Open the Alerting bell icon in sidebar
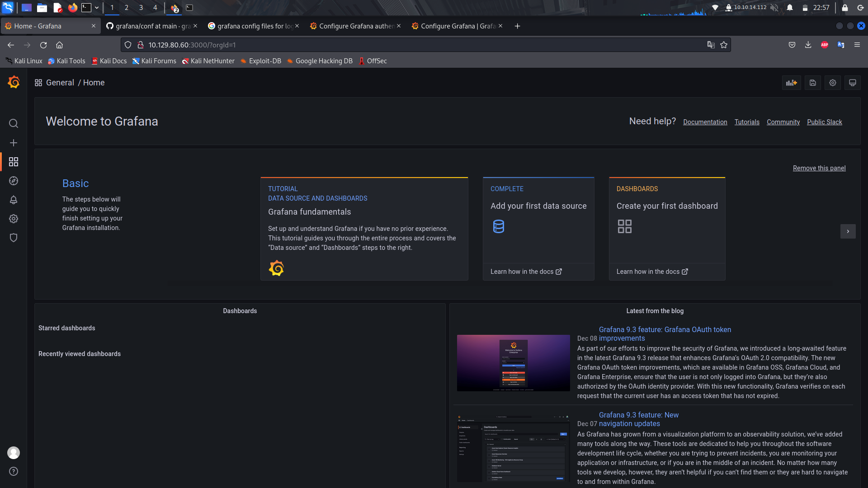The image size is (868, 488). click(14, 200)
